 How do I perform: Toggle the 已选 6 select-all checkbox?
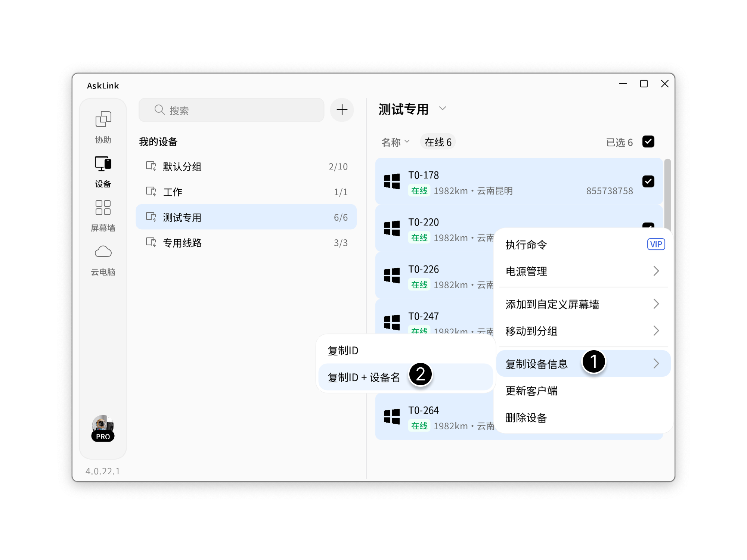[x=649, y=141]
